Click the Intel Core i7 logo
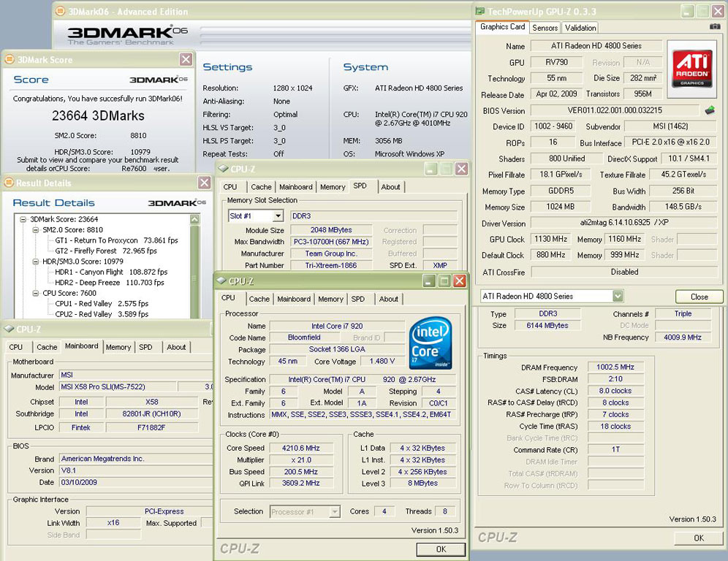 430,343
